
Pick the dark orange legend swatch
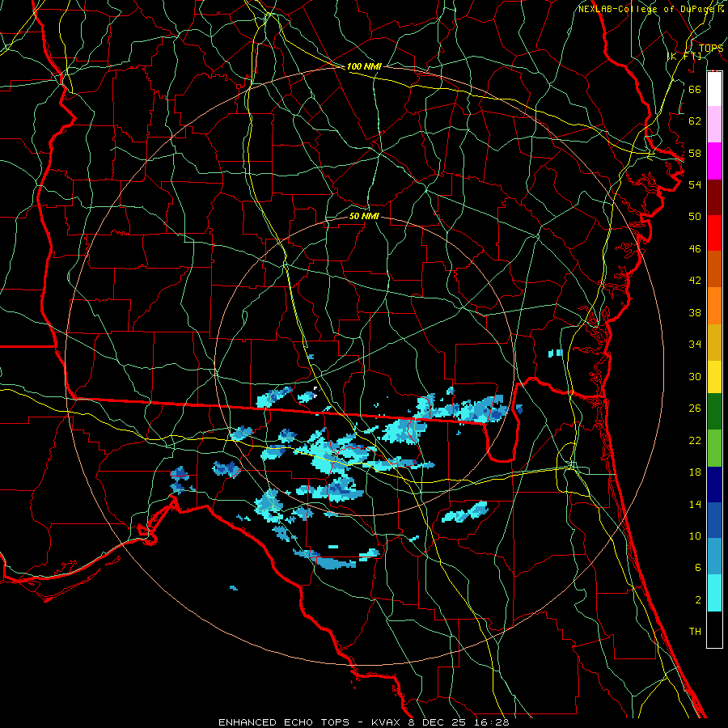coord(714,269)
